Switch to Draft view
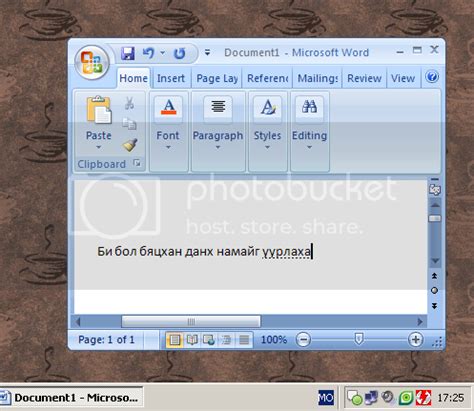474x411 pixels. click(x=244, y=340)
